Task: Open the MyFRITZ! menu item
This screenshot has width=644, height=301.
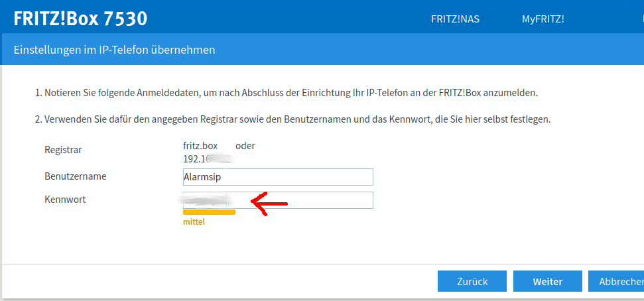Action: [543, 19]
